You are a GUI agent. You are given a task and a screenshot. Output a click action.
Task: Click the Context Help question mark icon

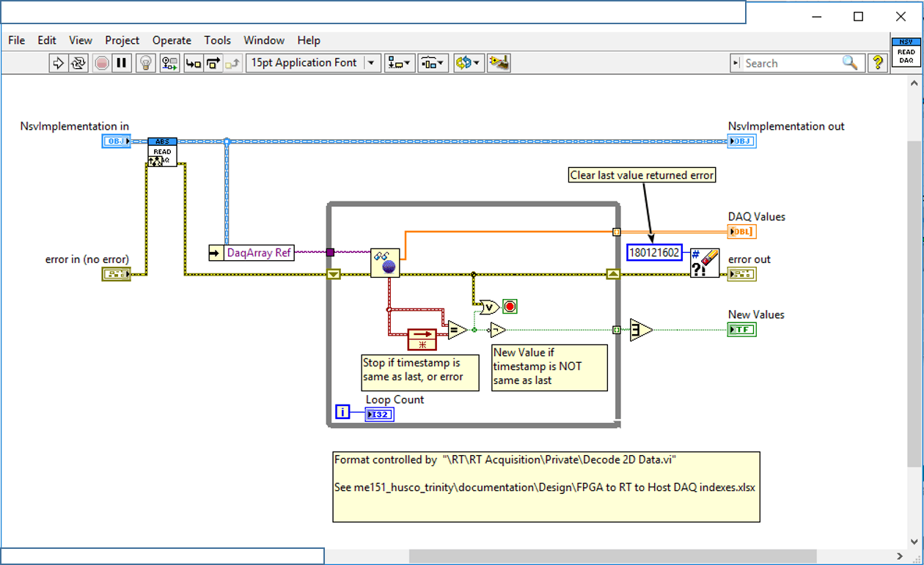pos(878,62)
